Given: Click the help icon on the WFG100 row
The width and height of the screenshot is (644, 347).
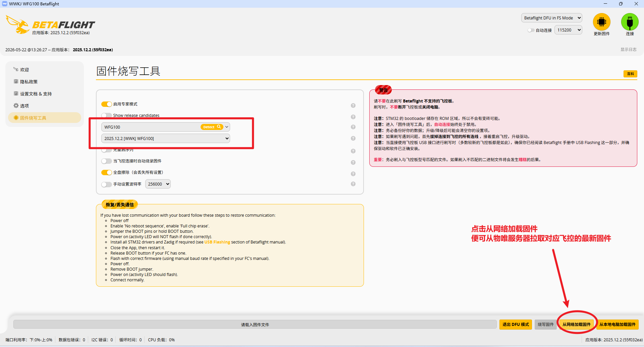Looking at the screenshot, I should pyautogui.click(x=353, y=127).
